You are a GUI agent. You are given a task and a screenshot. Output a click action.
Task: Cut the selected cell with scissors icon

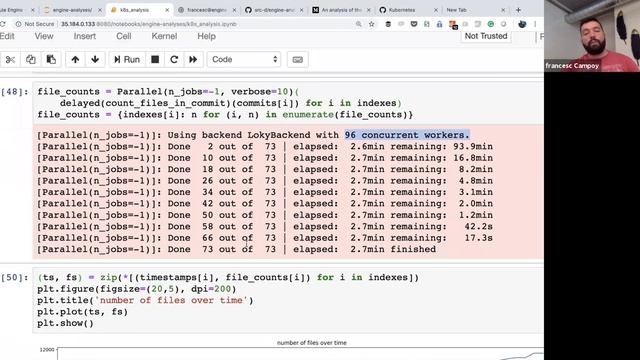point(10,60)
